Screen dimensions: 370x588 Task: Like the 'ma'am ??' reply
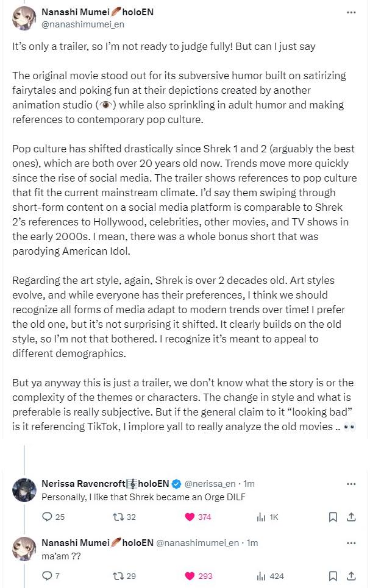click(189, 576)
